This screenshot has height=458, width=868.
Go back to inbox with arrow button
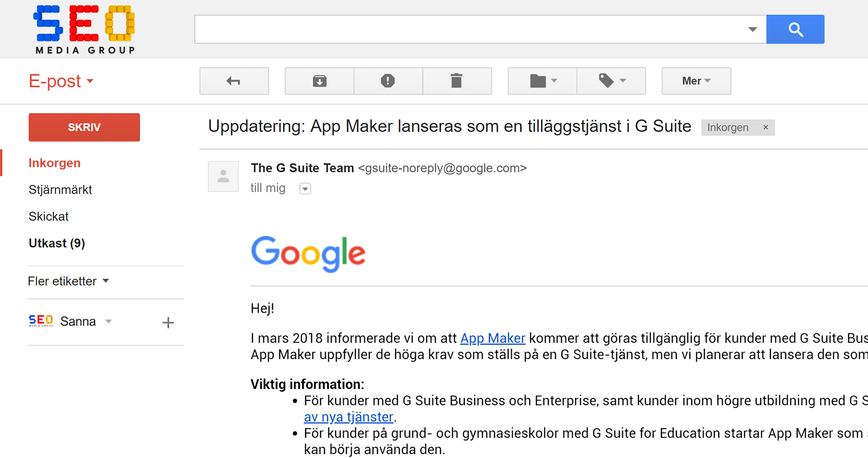point(234,81)
